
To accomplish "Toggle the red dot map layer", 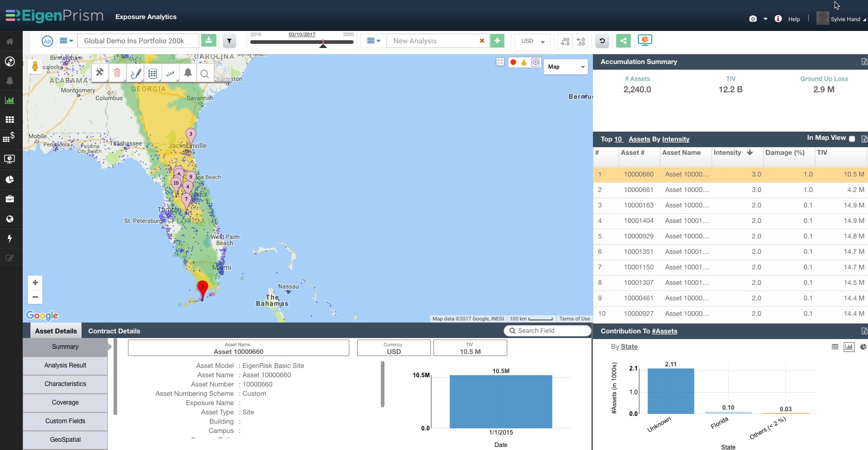I will [x=513, y=62].
